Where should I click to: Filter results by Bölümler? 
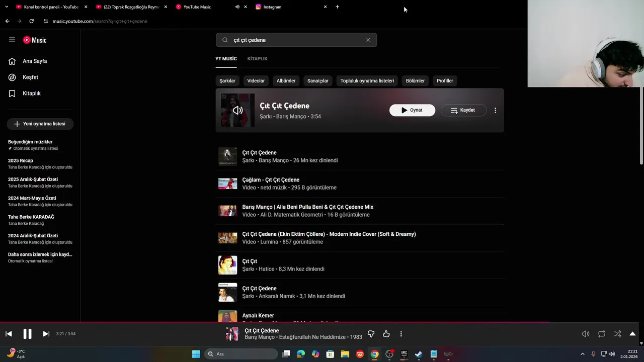click(415, 81)
